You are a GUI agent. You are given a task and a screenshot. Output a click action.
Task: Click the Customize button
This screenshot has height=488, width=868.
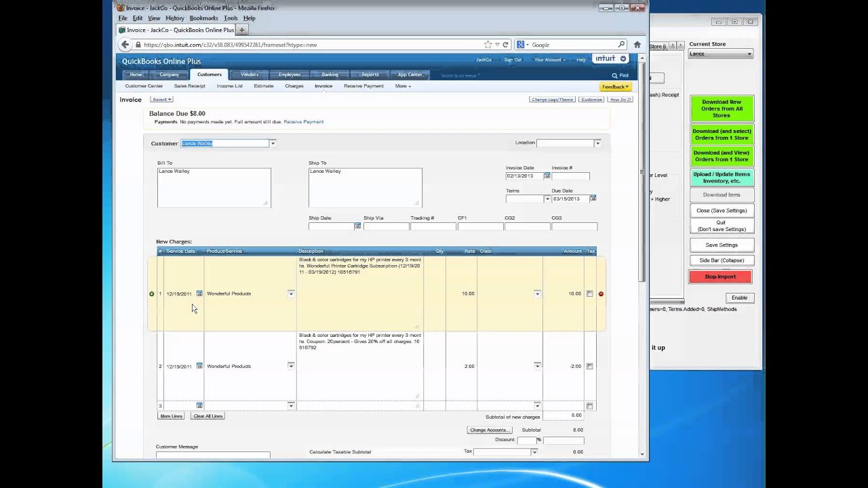tap(591, 100)
